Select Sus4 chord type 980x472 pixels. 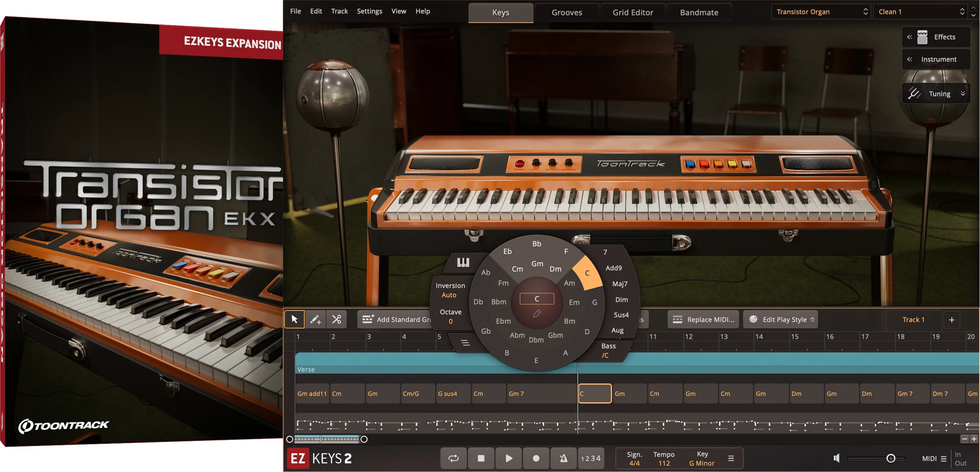click(x=621, y=315)
